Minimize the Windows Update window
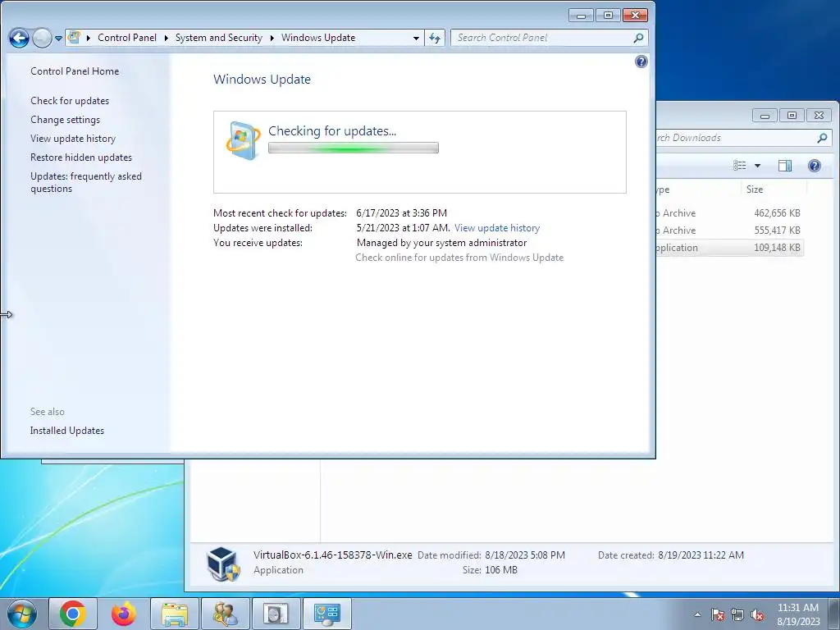Image resolution: width=840 pixels, height=630 pixels. tap(581, 16)
